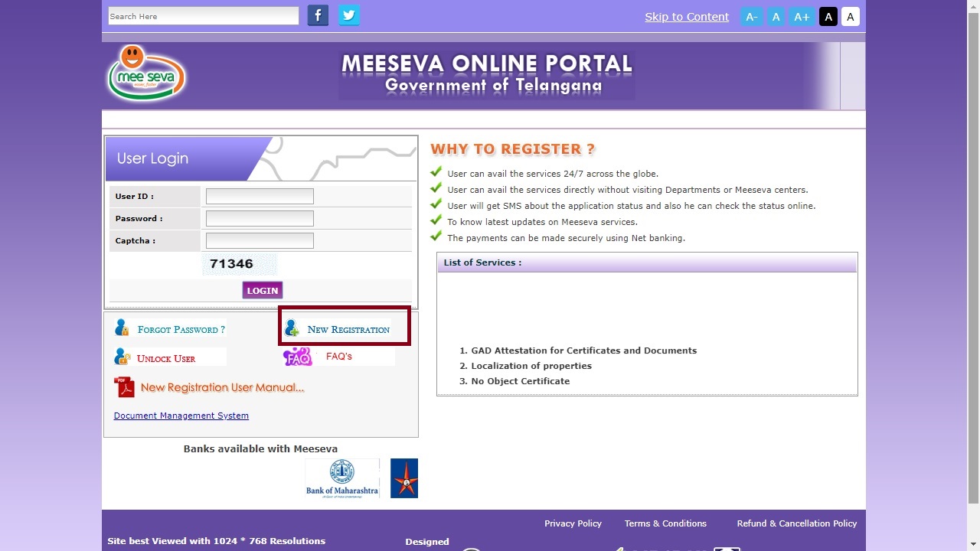Click the Bank of Maharashtra logo
This screenshot has height=551, width=980.
(342, 478)
